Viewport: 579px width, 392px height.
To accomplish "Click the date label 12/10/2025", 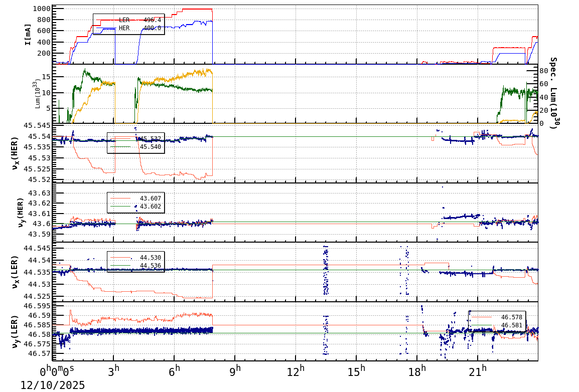I will (x=53, y=385).
